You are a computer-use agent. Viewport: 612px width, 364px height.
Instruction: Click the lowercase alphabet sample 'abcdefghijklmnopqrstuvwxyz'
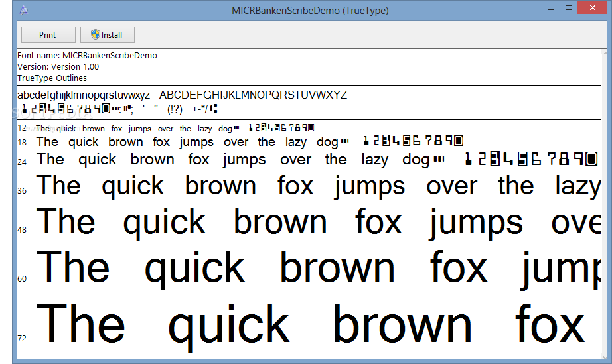(84, 95)
